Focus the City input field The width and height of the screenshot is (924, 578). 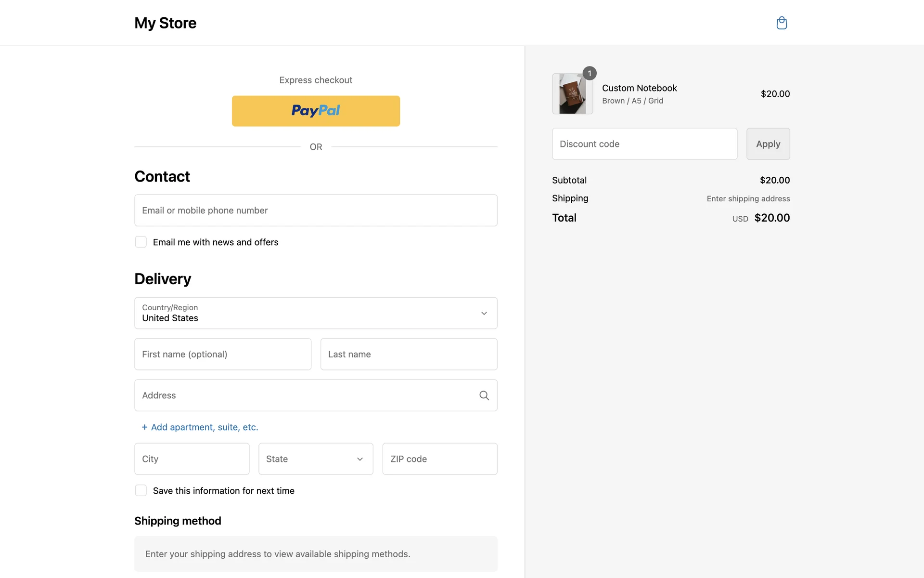coord(192,459)
